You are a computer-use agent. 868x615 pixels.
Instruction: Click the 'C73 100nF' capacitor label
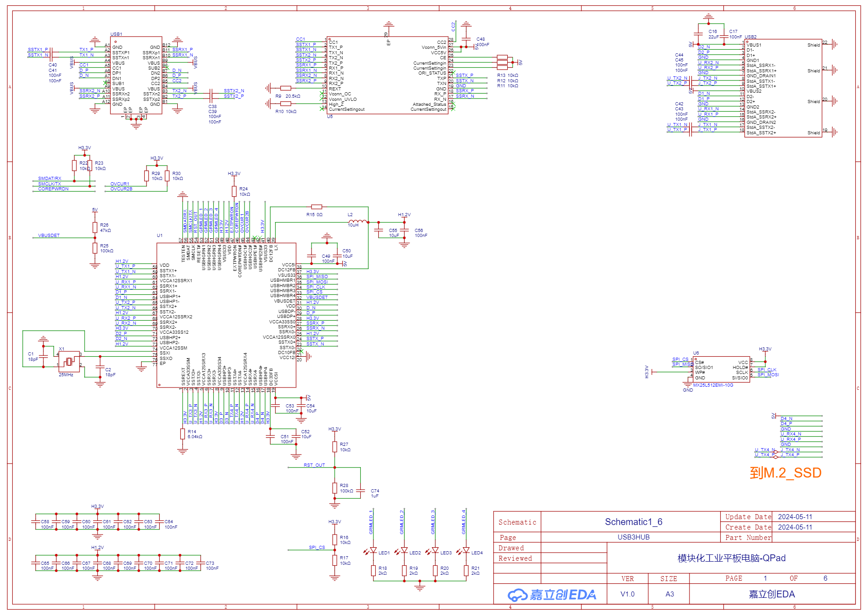tap(212, 566)
